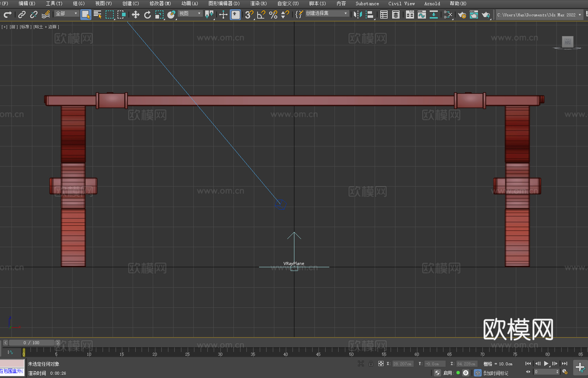588x378 pixels.
Task: Open the Rendered Frame Window
Action: point(474,14)
